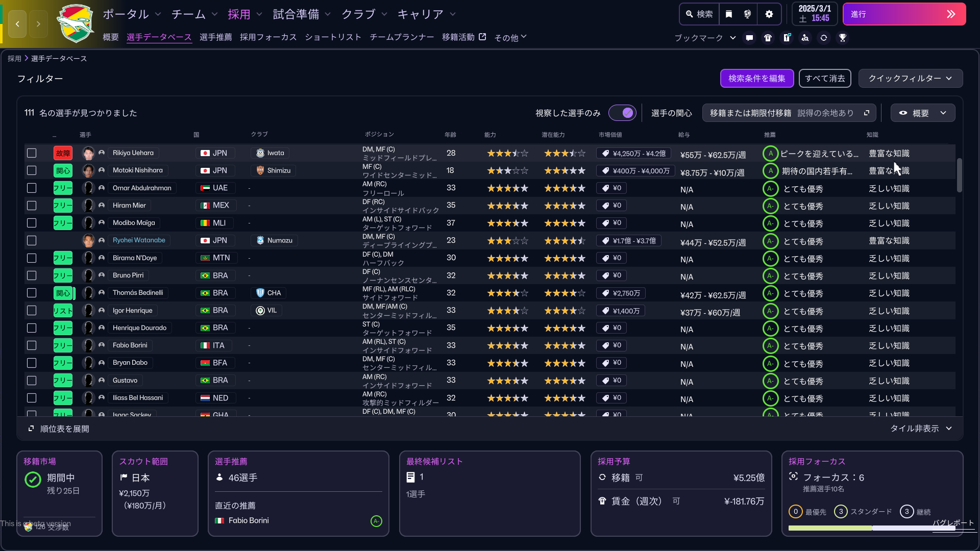Click the 検索 search field

click(x=699, y=14)
